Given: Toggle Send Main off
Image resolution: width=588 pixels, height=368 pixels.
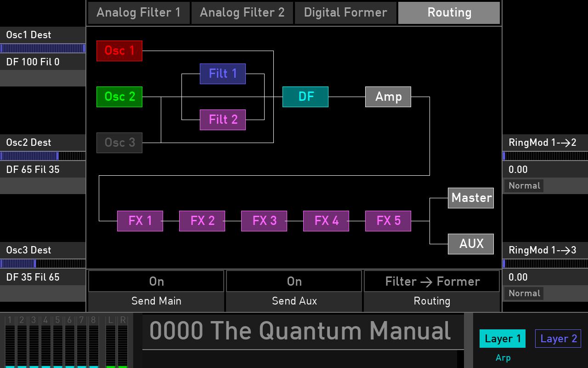Looking at the screenshot, I should coord(156,281).
